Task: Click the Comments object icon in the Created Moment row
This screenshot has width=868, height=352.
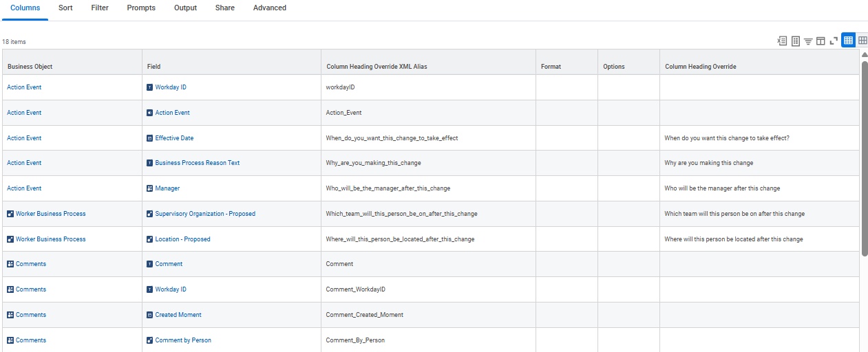Action: coord(10,315)
